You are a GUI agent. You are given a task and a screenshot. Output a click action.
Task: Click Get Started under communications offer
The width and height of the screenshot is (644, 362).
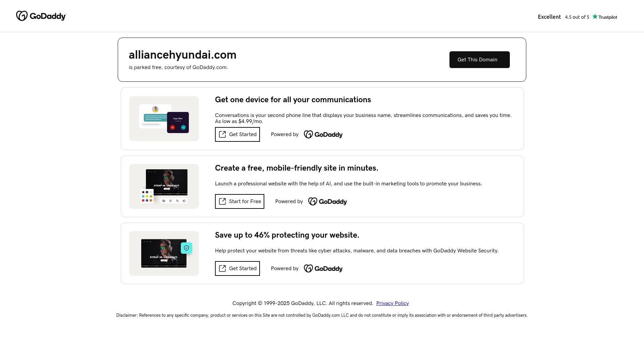point(237,134)
